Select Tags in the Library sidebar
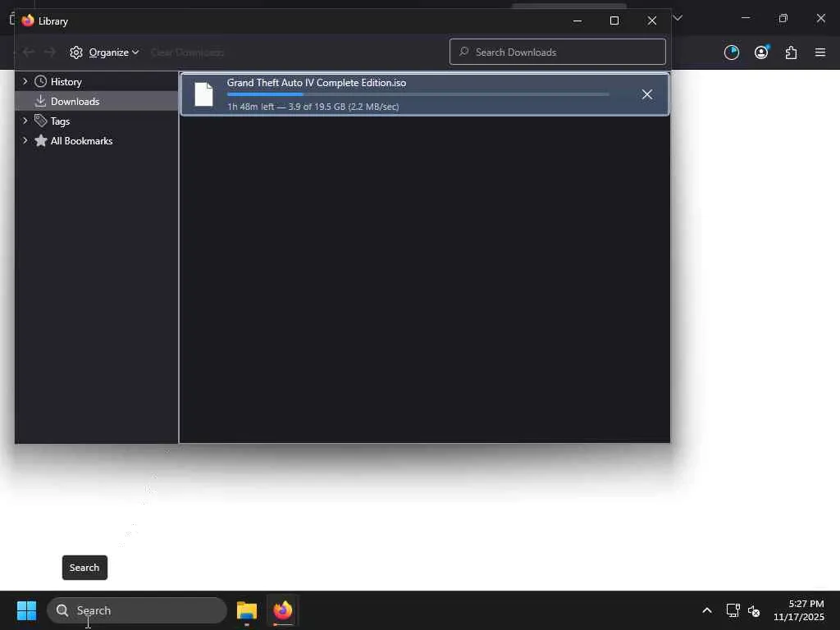The height and width of the screenshot is (630, 840). (x=60, y=121)
